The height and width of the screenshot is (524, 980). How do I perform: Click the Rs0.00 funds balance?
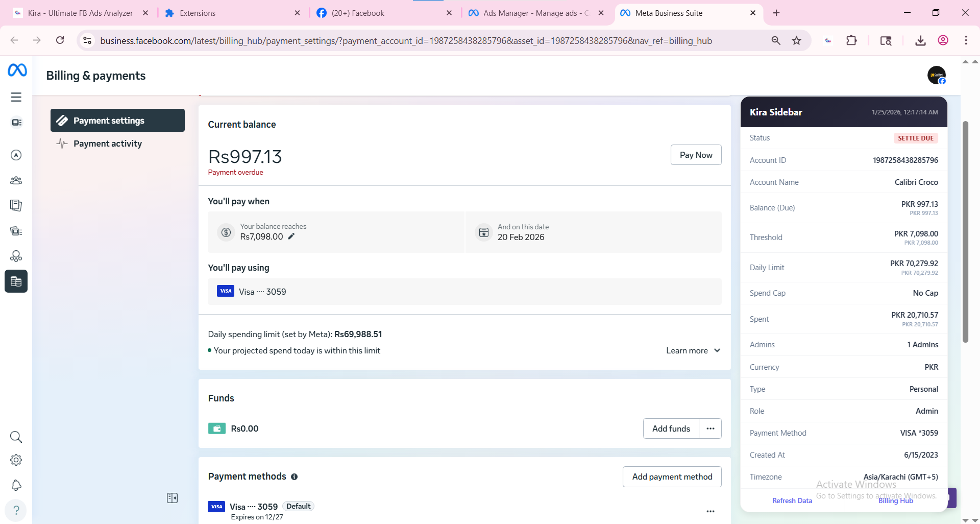[x=244, y=428]
